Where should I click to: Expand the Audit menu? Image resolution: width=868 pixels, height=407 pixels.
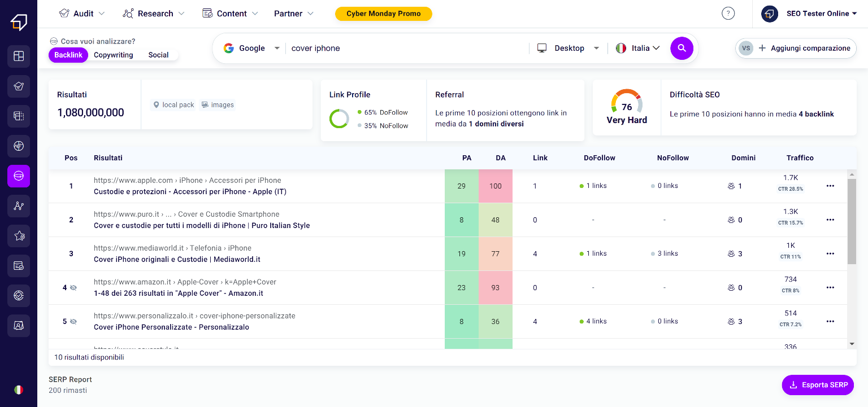[x=83, y=14]
